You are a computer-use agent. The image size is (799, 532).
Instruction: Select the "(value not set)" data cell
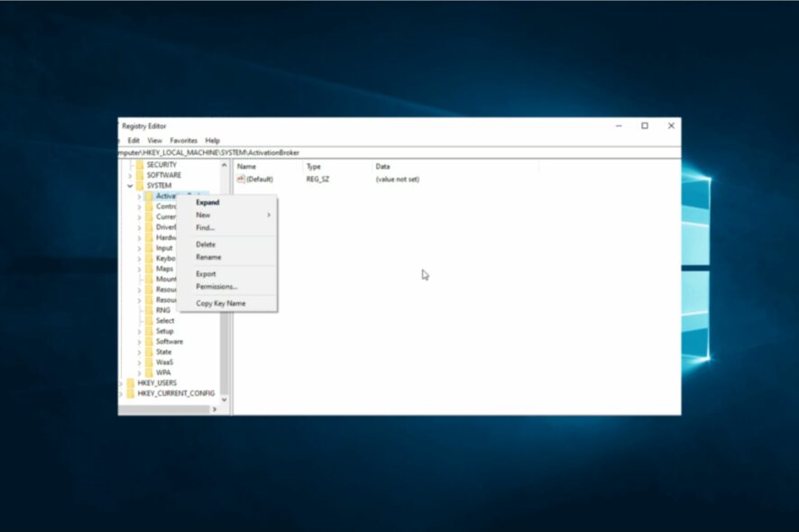[x=398, y=179]
